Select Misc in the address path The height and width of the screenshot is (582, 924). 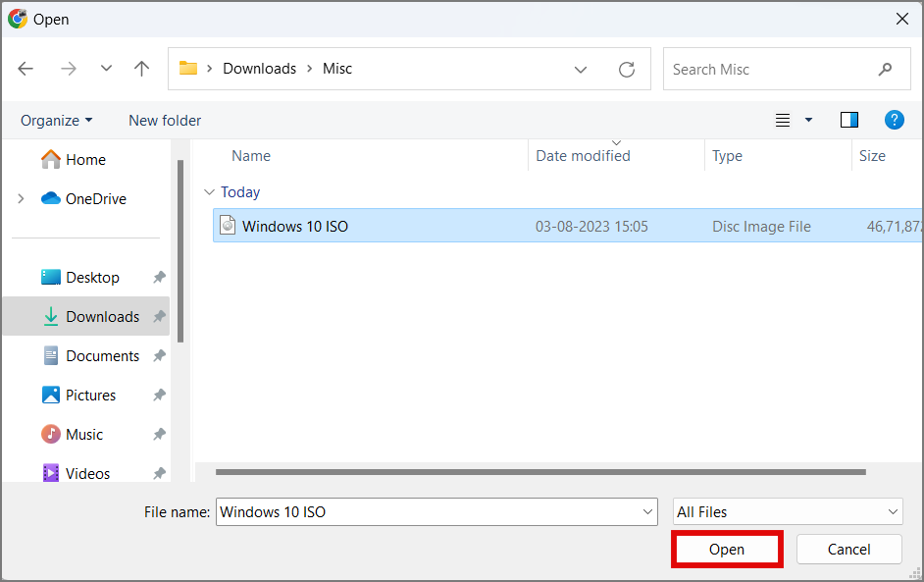click(337, 69)
